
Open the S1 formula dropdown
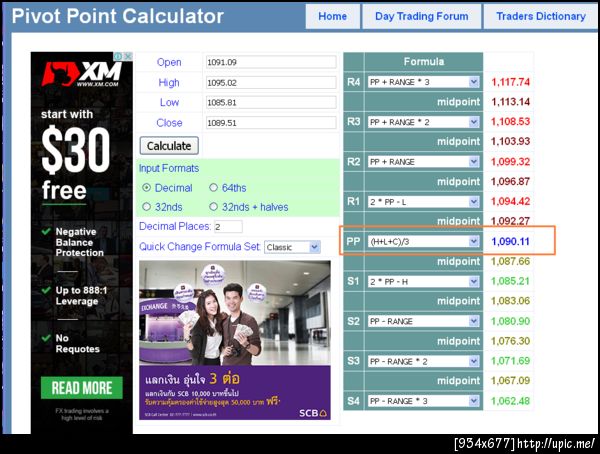pos(424,282)
